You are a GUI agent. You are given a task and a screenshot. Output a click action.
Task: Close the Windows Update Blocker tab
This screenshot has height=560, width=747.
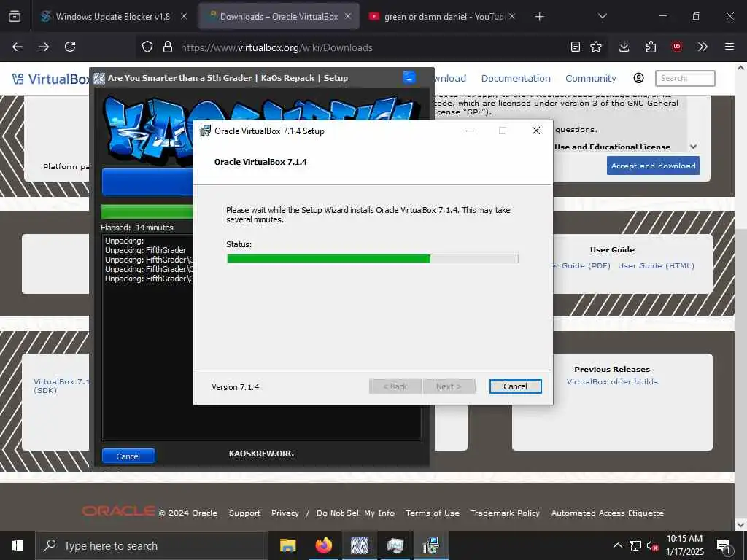[x=184, y=16]
